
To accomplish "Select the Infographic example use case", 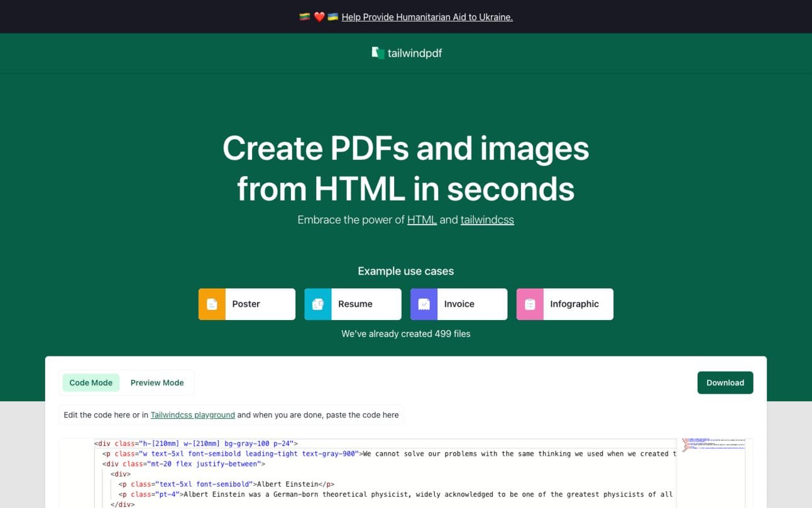I will click(x=565, y=304).
